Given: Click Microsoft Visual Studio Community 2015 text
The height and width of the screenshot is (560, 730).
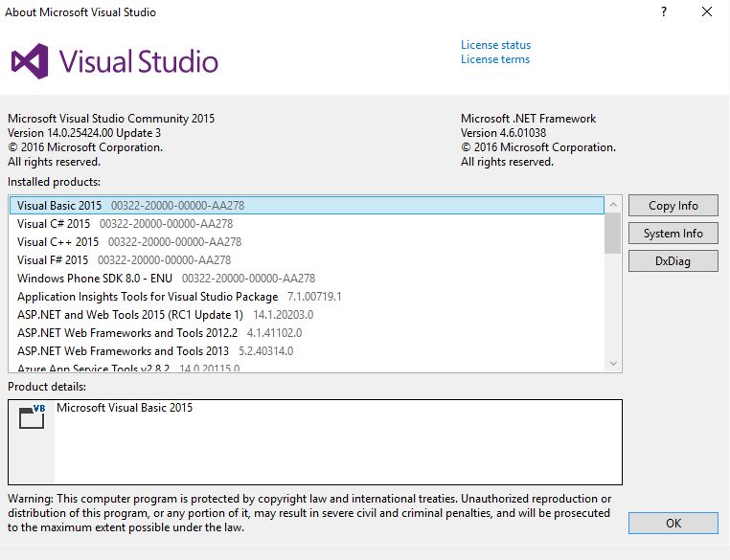Looking at the screenshot, I should [111, 118].
